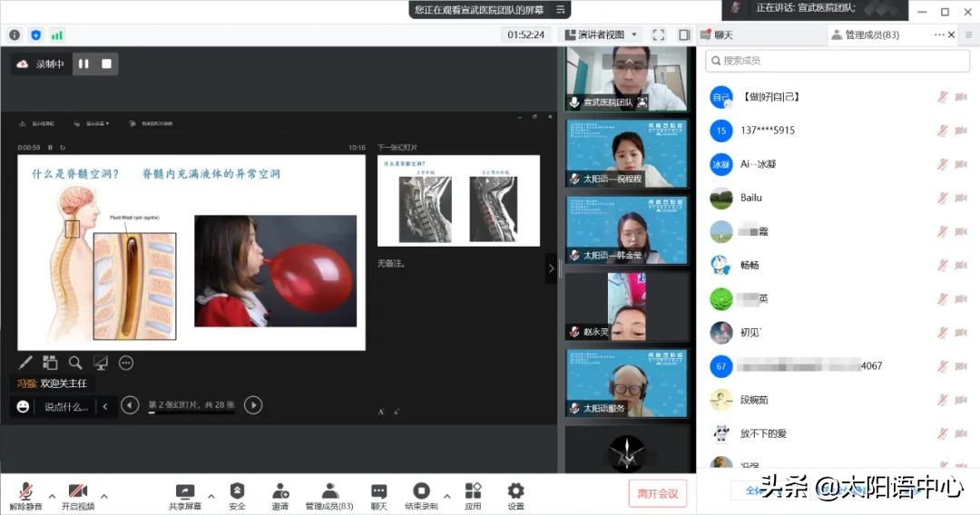Go to the previous slide

pyautogui.click(x=130, y=406)
